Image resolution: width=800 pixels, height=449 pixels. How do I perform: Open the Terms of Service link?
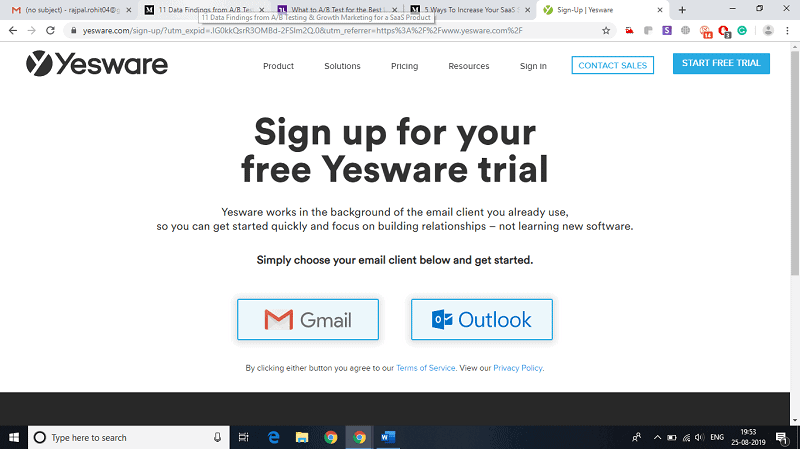426,368
